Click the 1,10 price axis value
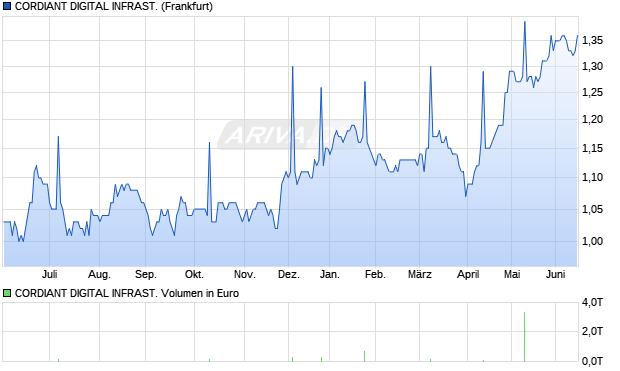Image resolution: width=620 pixels, height=371 pixels. click(x=592, y=177)
